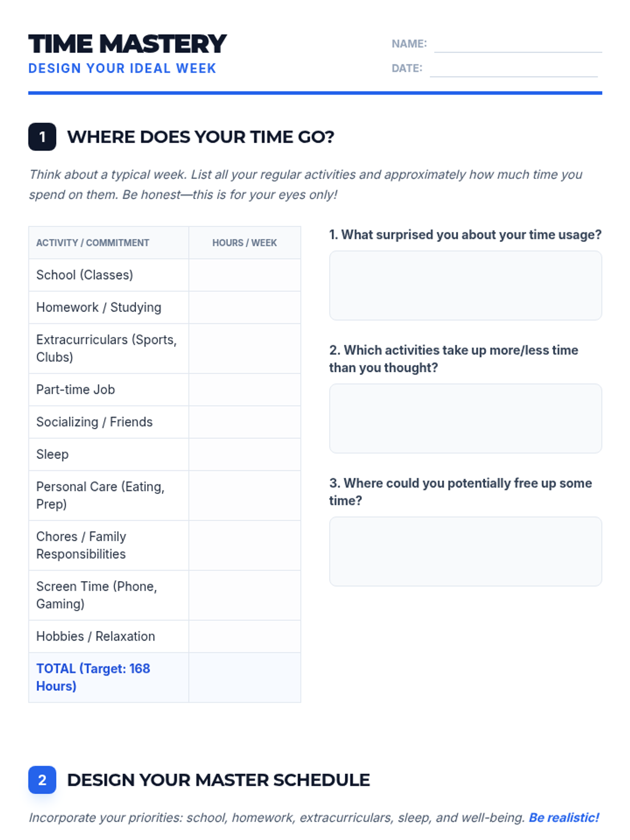The image size is (630, 840).
Task: Click the HOURS / WEEK column header
Action: 245,243
